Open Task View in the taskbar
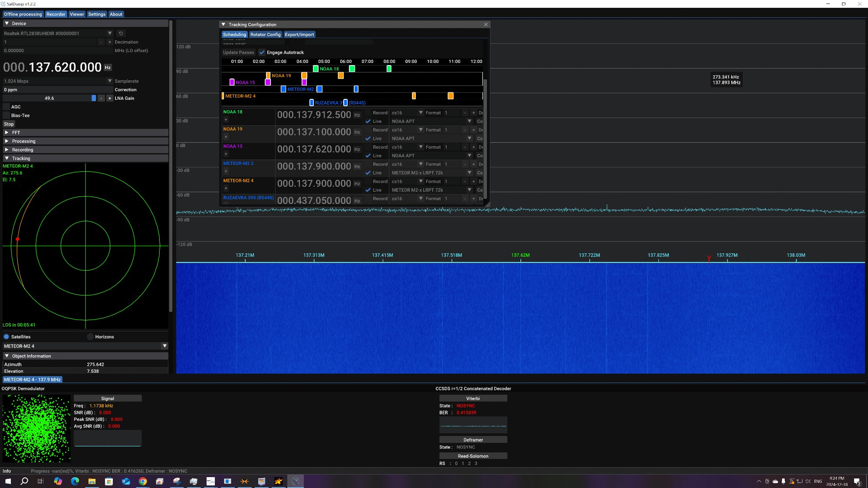The height and width of the screenshot is (488, 868). tap(41, 481)
